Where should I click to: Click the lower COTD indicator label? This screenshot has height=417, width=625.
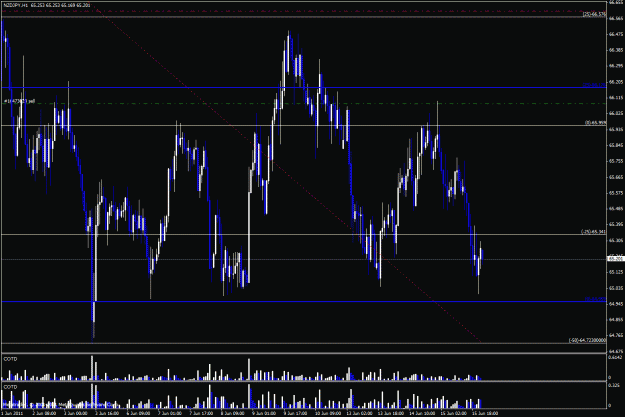10,387
